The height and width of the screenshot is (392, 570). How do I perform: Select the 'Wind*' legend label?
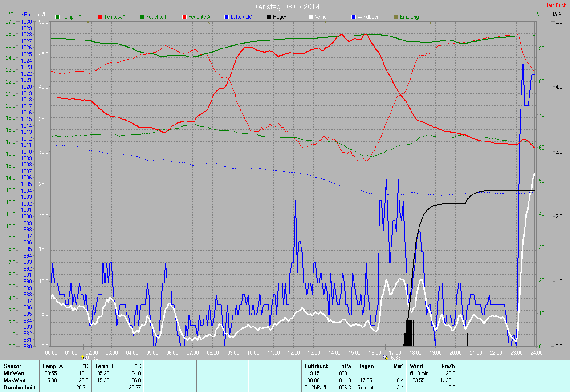click(322, 17)
